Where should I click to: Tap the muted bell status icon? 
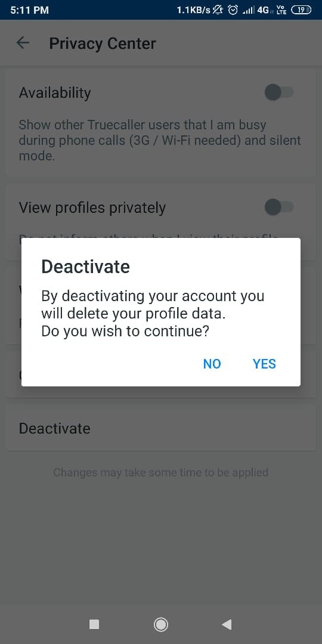coord(218,10)
